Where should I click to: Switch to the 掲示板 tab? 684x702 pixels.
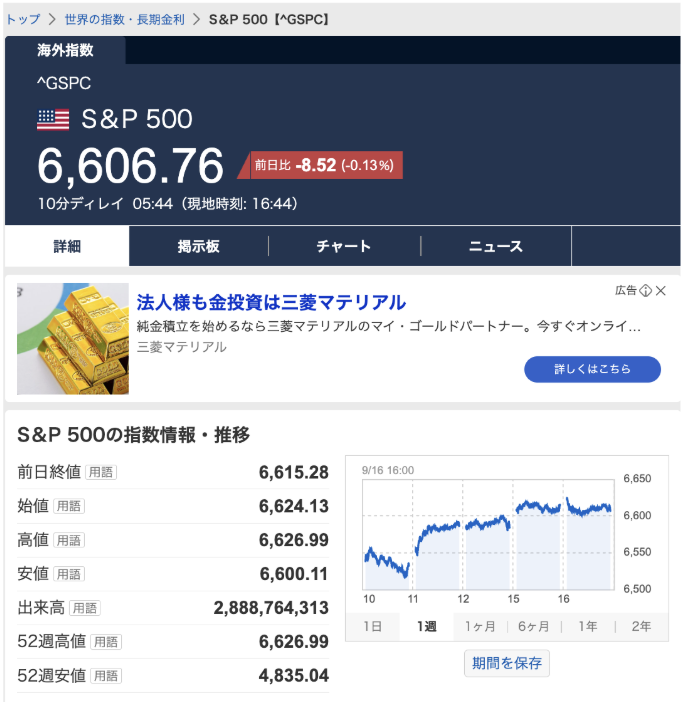pyautogui.click(x=198, y=246)
